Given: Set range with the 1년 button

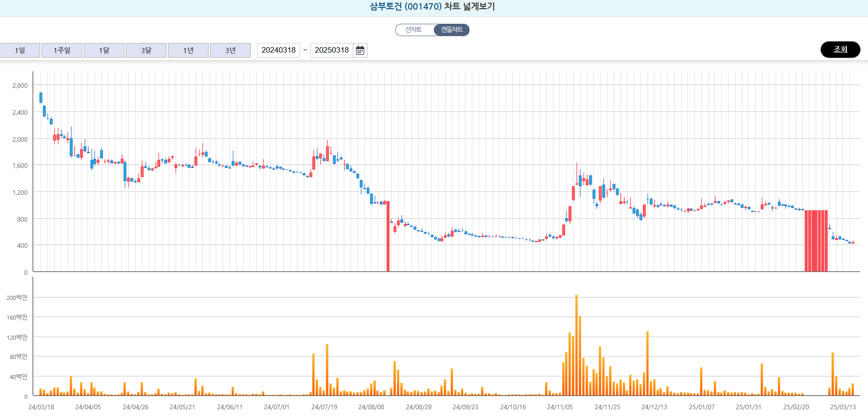Looking at the screenshot, I should pos(188,50).
